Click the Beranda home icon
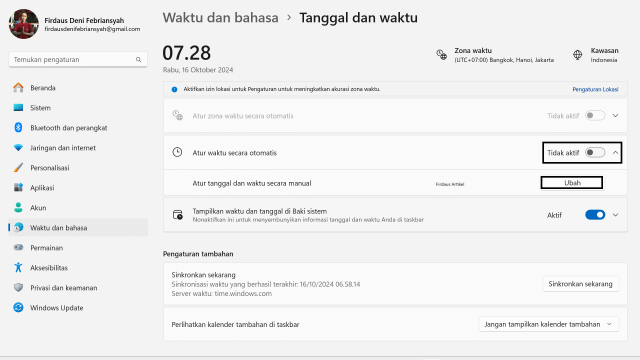The height and width of the screenshot is (360, 640). 18,88
